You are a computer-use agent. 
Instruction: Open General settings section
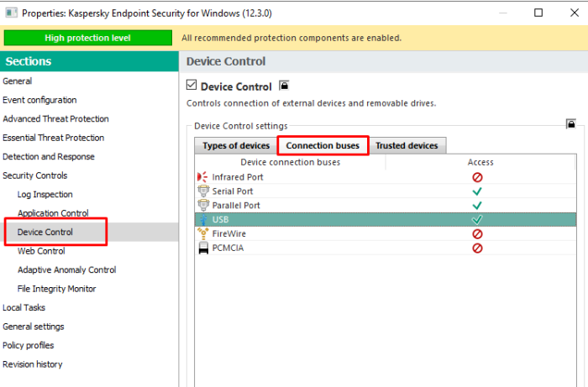34,327
